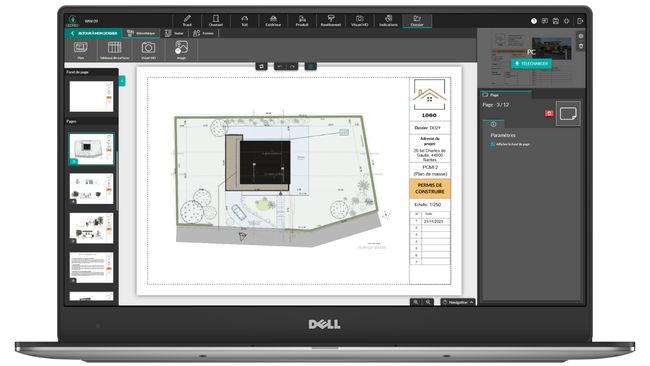Open the Bibliothèque tab
This screenshot has width=650, height=366.
point(142,33)
